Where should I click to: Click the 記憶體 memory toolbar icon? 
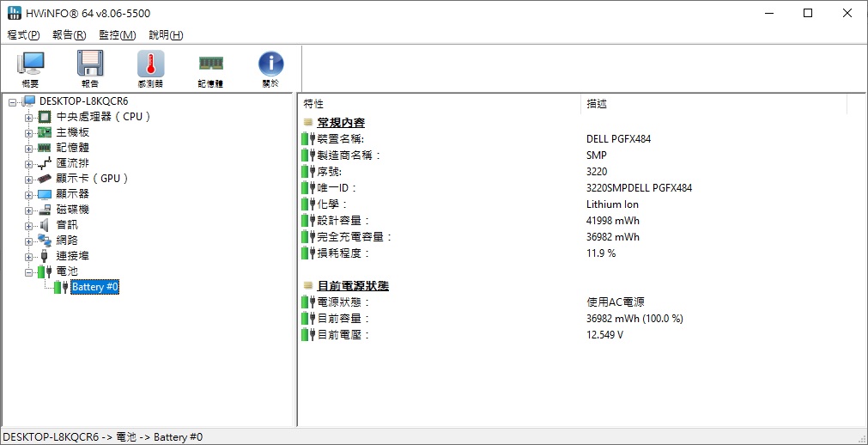[211, 64]
